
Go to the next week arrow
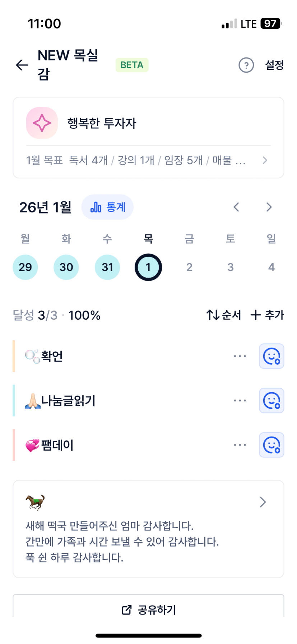269,207
